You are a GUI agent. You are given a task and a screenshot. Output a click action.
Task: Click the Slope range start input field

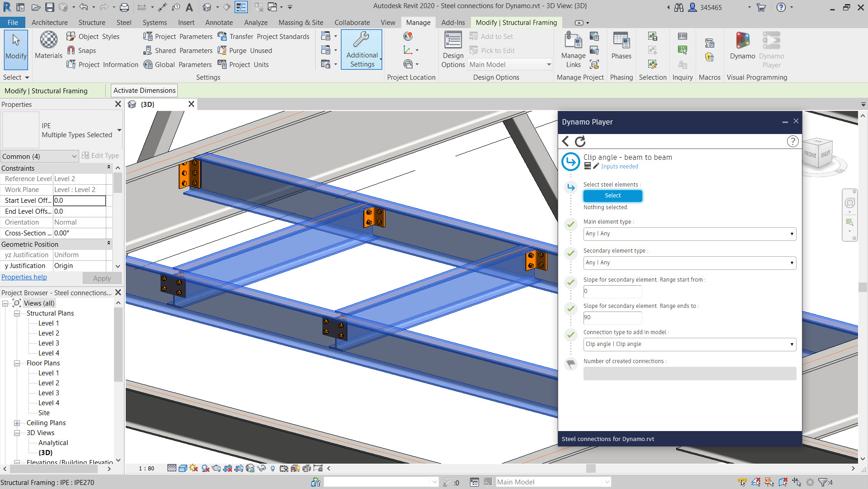click(612, 291)
